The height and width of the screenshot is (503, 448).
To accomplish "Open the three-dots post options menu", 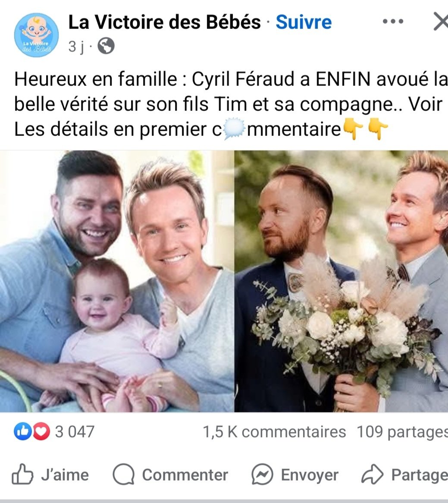I will coord(393,22).
